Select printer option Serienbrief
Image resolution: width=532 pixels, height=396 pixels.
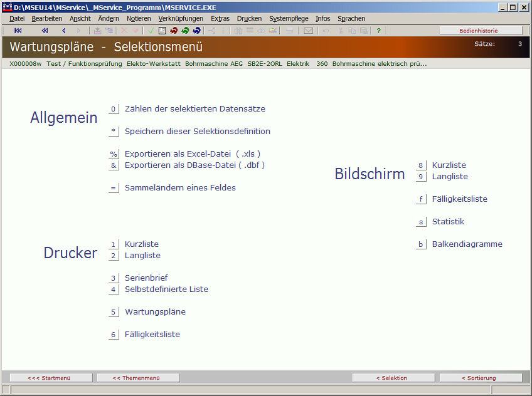point(146,278)
